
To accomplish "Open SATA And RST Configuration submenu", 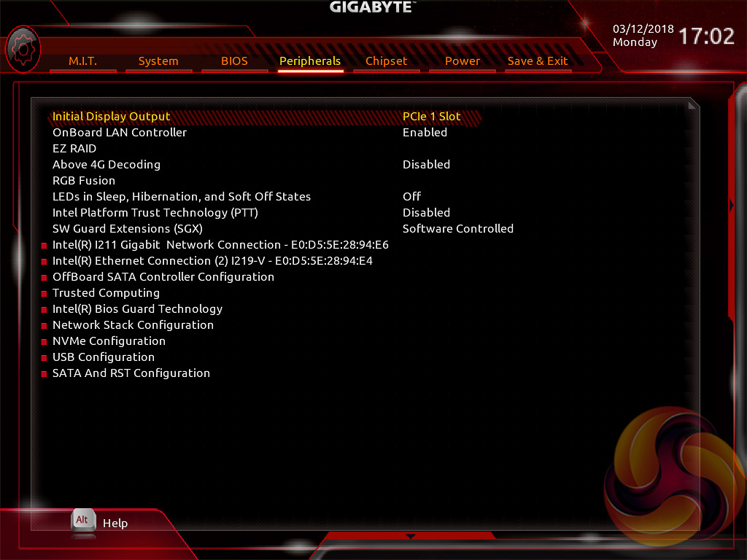I will coord(131,373).
